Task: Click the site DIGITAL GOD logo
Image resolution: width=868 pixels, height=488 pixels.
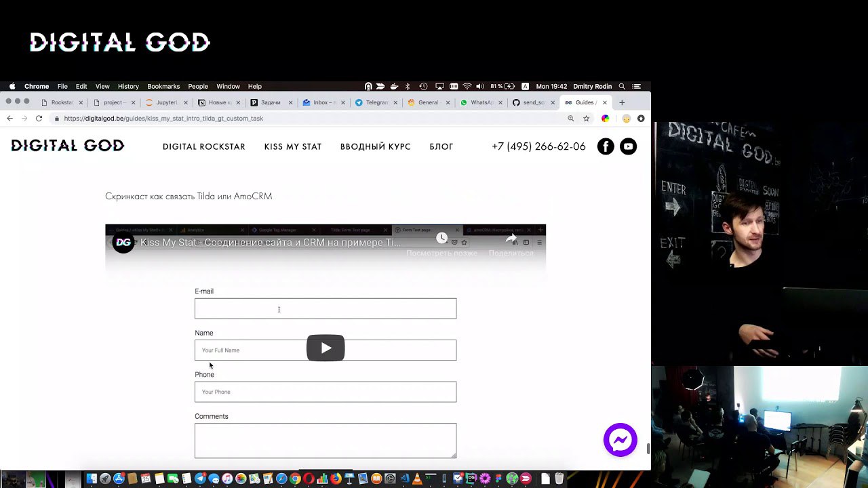Action: [x=68, y=146]
